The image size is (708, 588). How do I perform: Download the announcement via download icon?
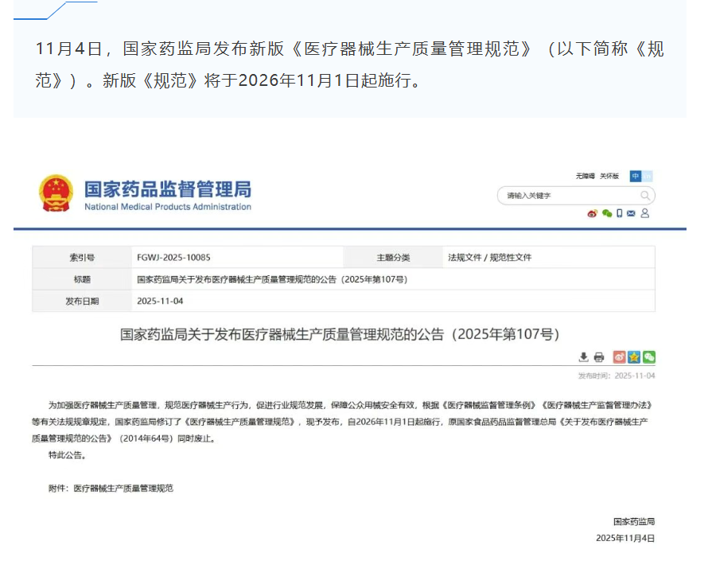[584, 357]
